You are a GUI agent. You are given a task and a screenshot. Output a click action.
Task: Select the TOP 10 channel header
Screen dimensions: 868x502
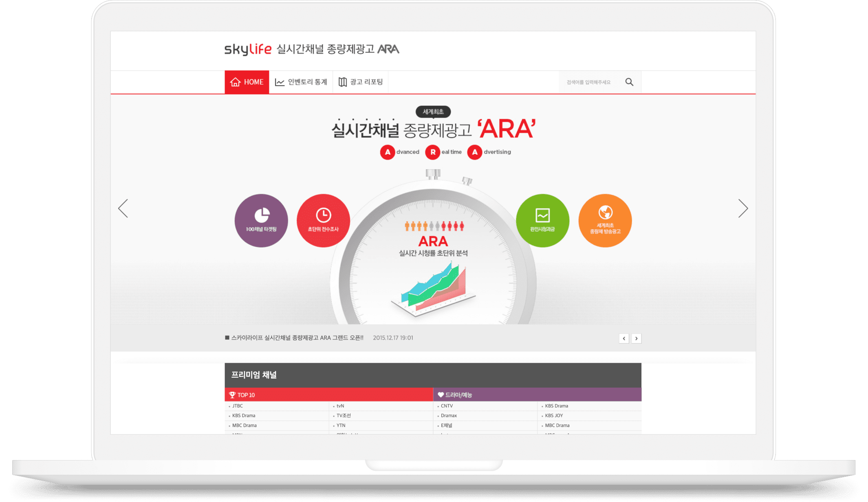point(329,395)
